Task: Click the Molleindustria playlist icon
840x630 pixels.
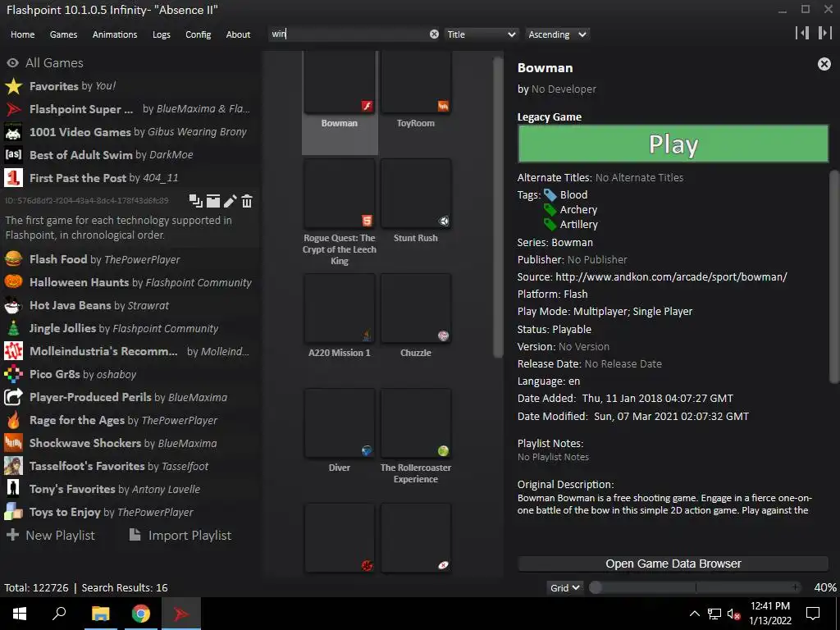Action: [13, 351]
